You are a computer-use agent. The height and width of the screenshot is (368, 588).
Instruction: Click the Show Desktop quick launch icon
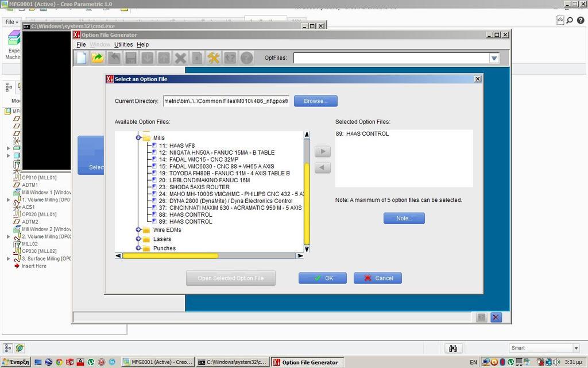tap(38, 362)
